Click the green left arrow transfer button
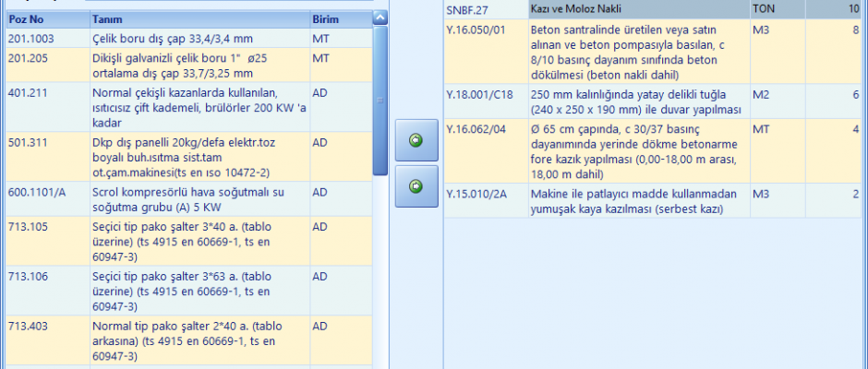The height and width of the screenshot is (369, 868). pyautogui.click(x=416, y=141)
